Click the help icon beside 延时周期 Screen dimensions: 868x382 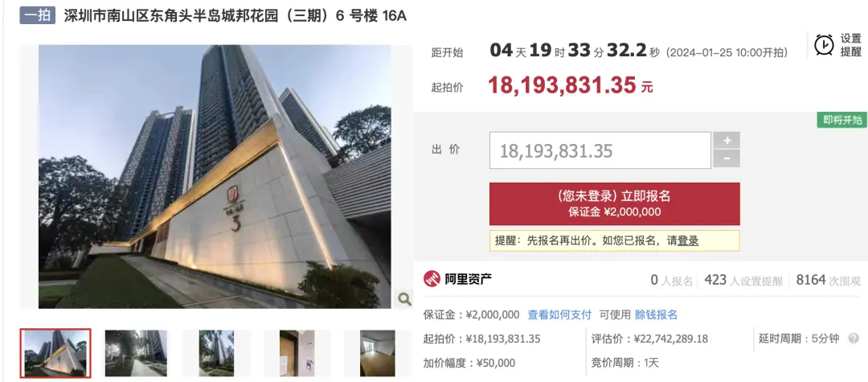click(x=854, y=339)
